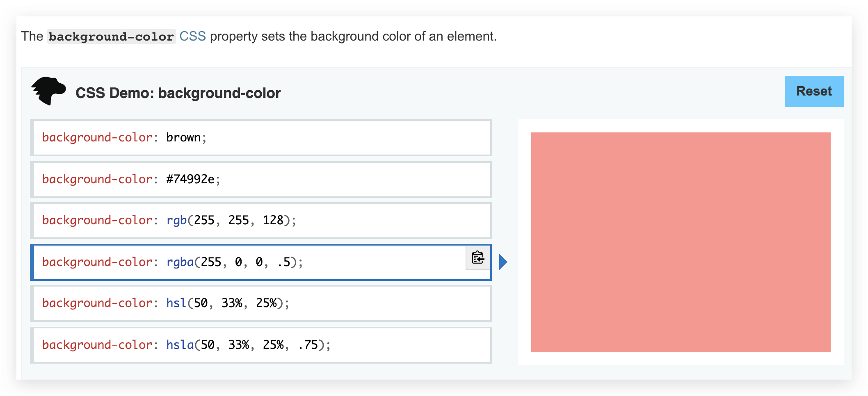Choose the rgb(255, 255, 128) example

pyautogui.click(x=261, y=221)
